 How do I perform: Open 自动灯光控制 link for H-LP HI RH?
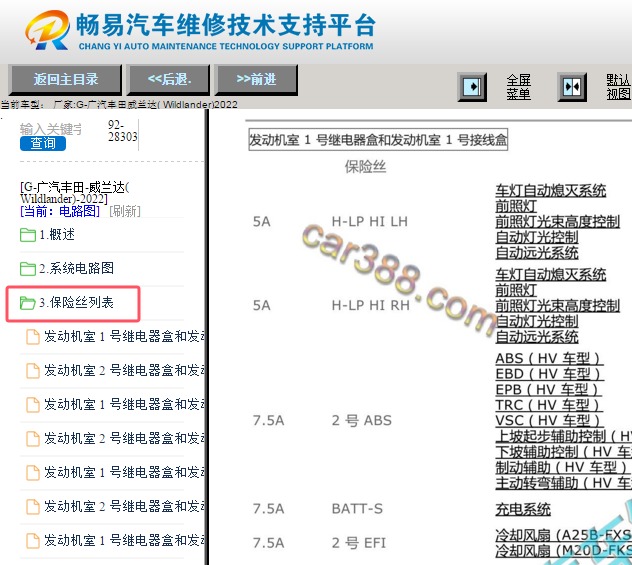[537, 321]
